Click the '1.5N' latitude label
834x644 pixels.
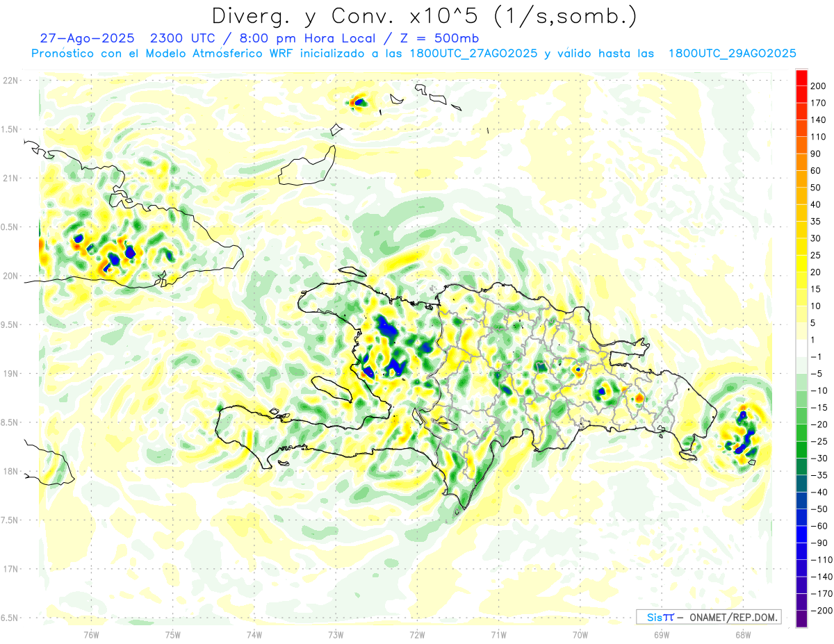pos(10,129)
